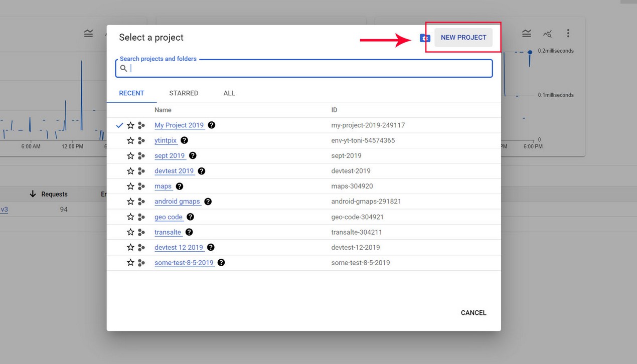Image resolution: width=637 pixels, height=364 pixels.
Task: Star the My Project 2019 project
Action: [x=130, y=125]
